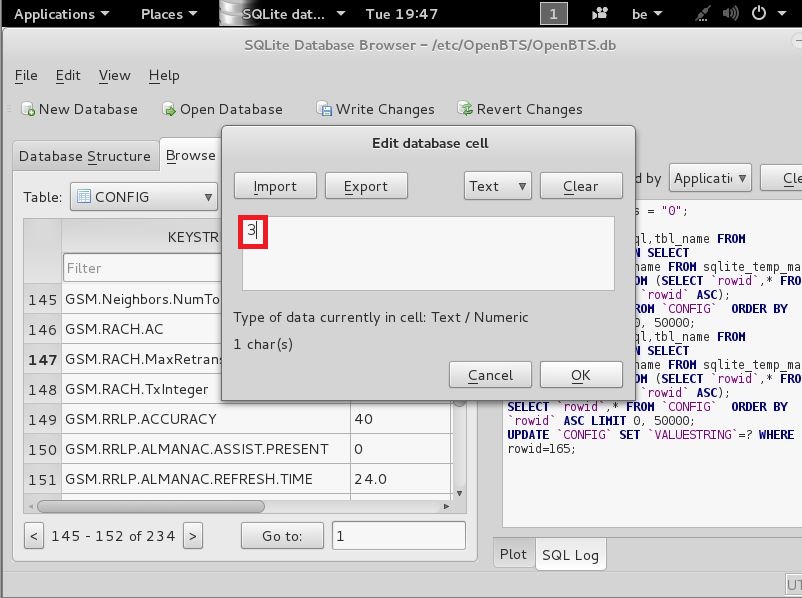Open the SQLite database app menu

(x=284, y=14)
